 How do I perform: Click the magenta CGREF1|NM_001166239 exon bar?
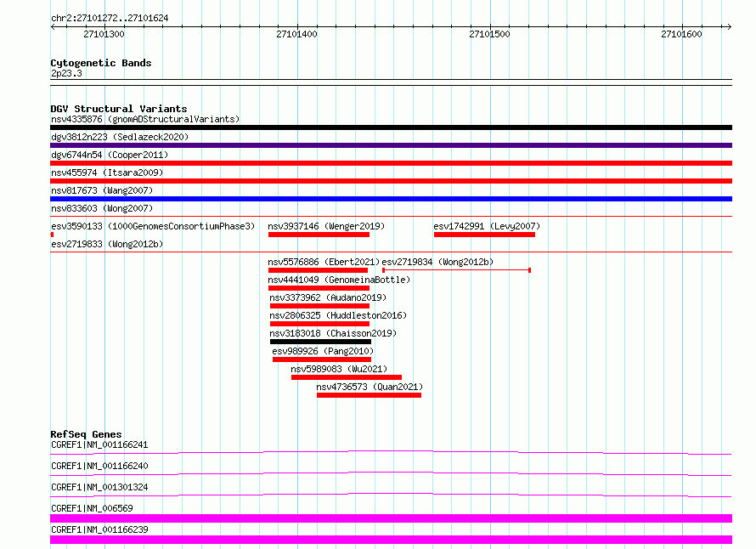click(x=391, y=540)
